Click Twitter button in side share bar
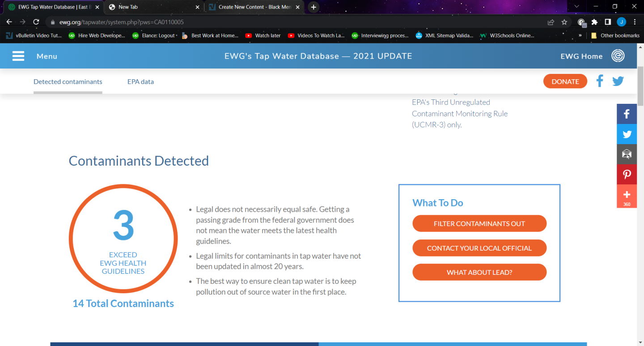The height and width of the screenshot is (346, 644). tap(627, 134)
